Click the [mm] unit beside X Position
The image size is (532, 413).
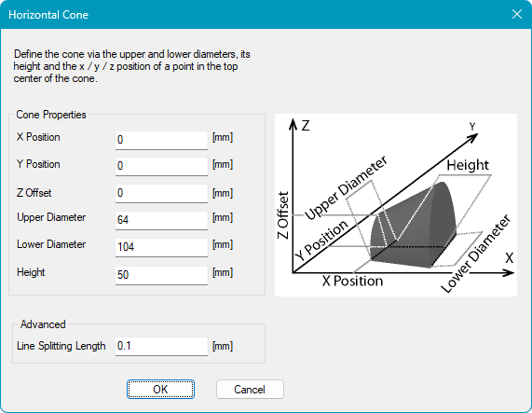[223, 137]
